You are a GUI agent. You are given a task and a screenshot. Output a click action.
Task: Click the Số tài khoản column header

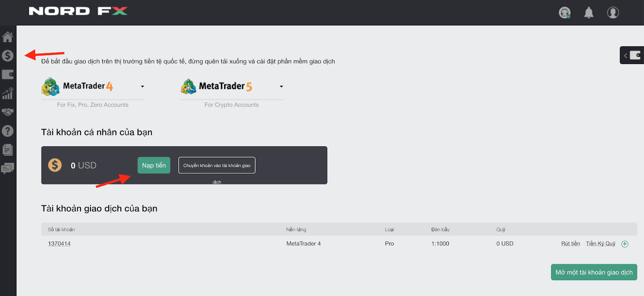point(62,230)
